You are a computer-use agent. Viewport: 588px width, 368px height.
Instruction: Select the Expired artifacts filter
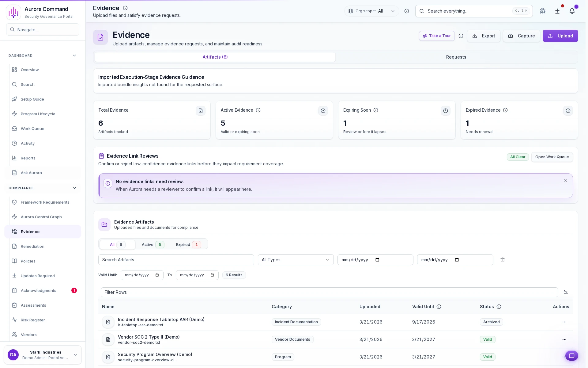(x=188, y=244)
